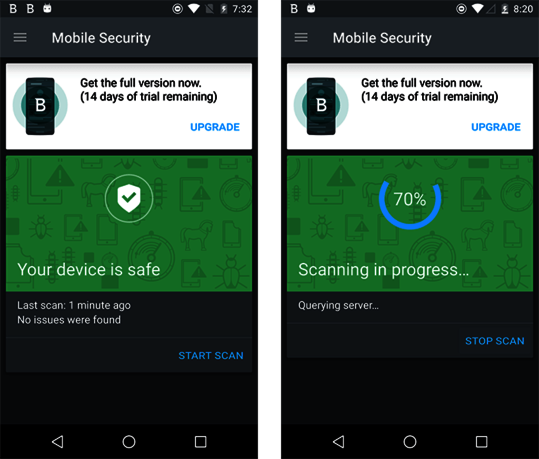Click UPGRADE link in right trial banner
The width and height of the screenshot is (539, 459).
pyautogui.click(x=496, y=127)
